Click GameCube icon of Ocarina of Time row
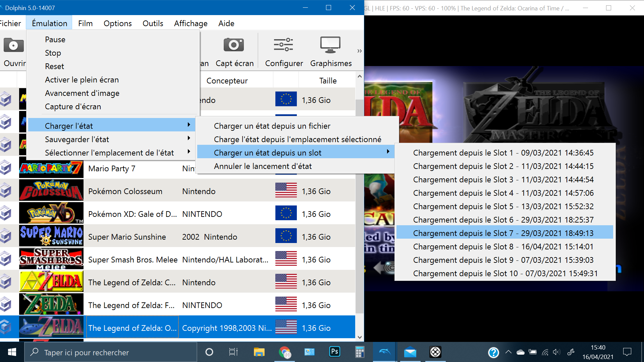The height and width of the screenshot is (362, 644). tap(6, 327)
